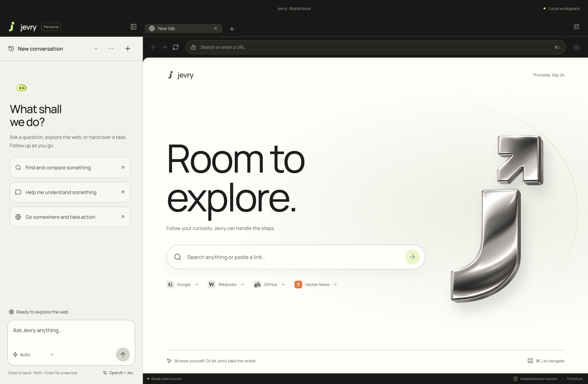Click the lock icon in address bar
Screen dimensions: 588x384
[193, 47]
